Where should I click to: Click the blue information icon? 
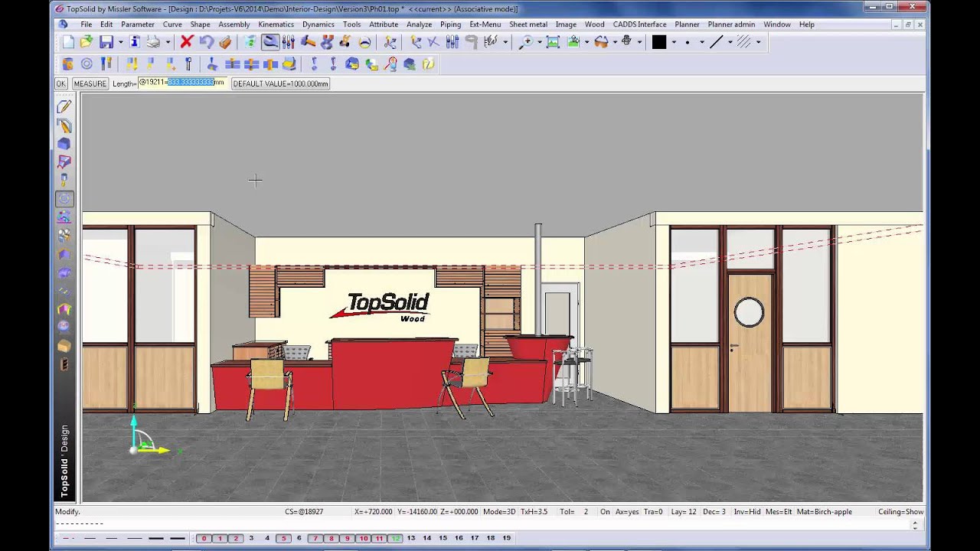click(135, 42)
